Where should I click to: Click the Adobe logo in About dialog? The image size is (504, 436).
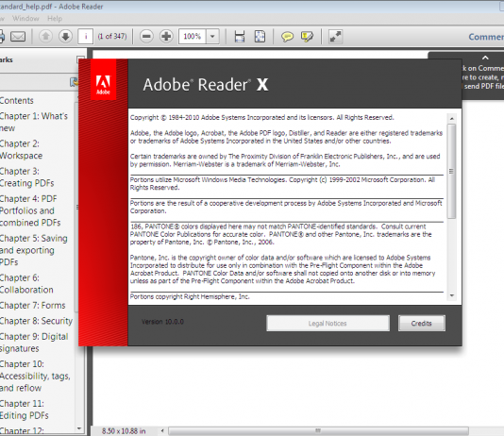pyautogui.click(x=103, y=79)
